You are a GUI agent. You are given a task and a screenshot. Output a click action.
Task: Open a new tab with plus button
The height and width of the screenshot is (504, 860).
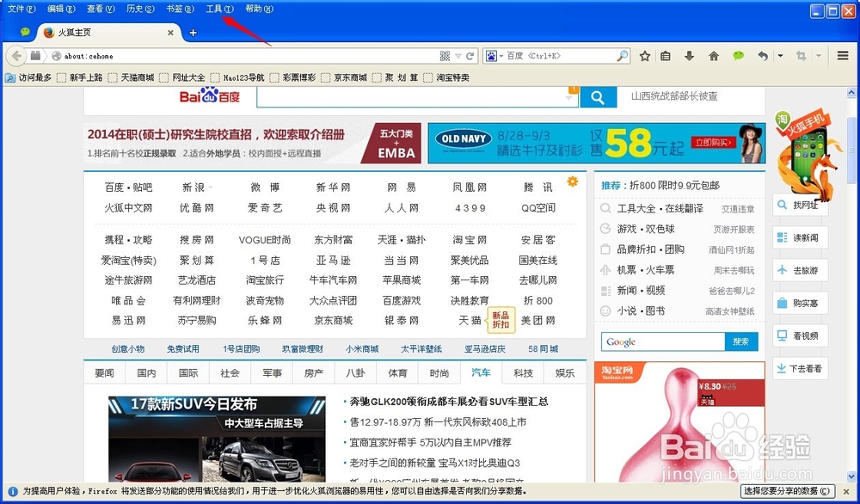[x=193, y=33]
